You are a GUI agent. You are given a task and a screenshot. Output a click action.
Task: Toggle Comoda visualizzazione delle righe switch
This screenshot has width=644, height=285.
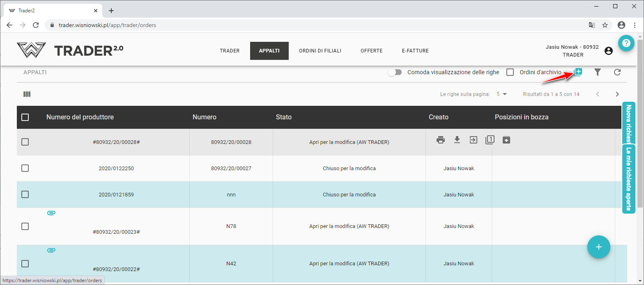[x=395, y=73]
